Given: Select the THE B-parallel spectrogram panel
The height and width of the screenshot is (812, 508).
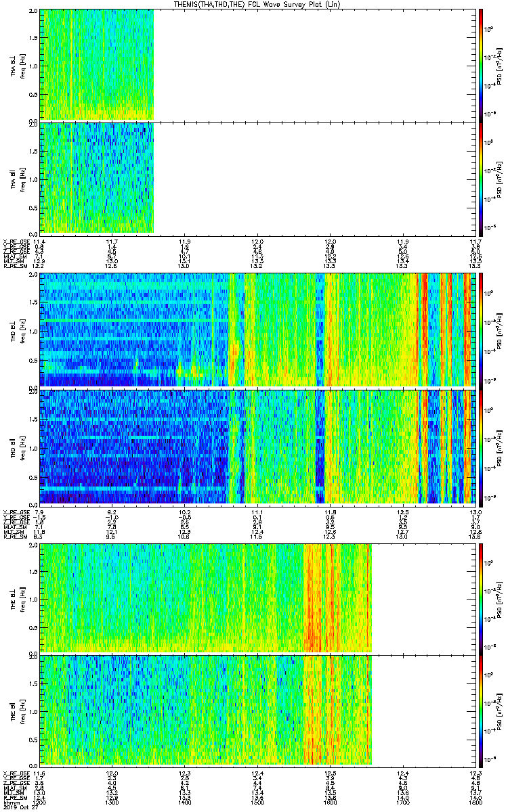Looking at the screenshot, I should click(257, 710).
